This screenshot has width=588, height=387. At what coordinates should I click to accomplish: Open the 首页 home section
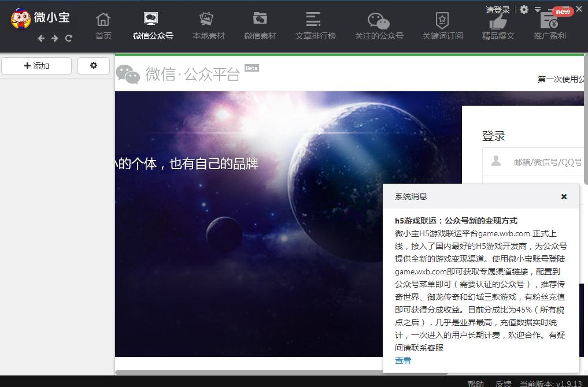tap(103, 26)
